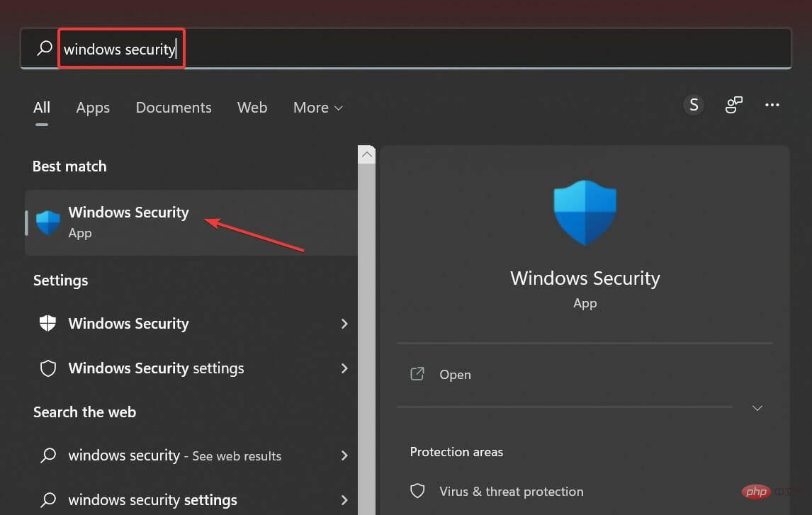Click the ellipsis options icon top right

[x=772, y=104]
